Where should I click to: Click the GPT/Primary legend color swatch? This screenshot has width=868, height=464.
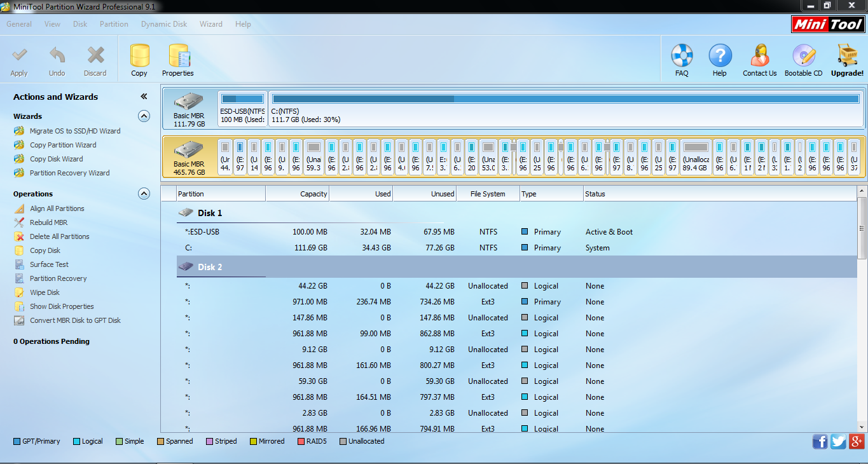17,441
